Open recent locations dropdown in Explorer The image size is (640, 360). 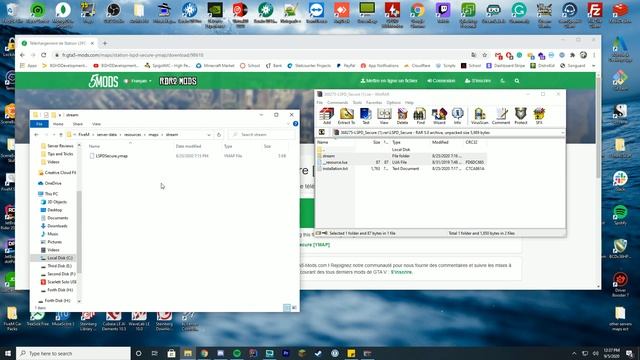[54, 135]
